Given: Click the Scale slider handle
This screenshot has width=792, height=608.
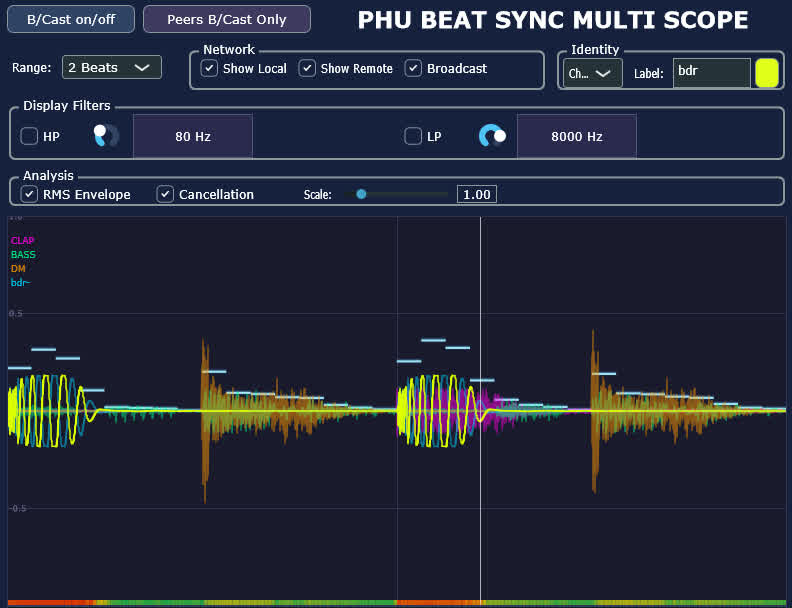Looking at the screenshot, I should tap(361, 194).
